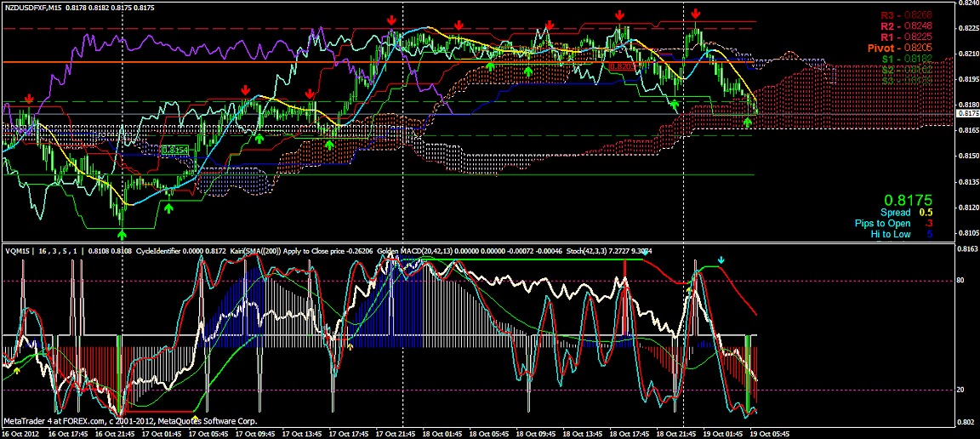Click the rightmost red down arrow signal
Image resolution: width=980 pixels, height=439 pixels.
[696, 14]
